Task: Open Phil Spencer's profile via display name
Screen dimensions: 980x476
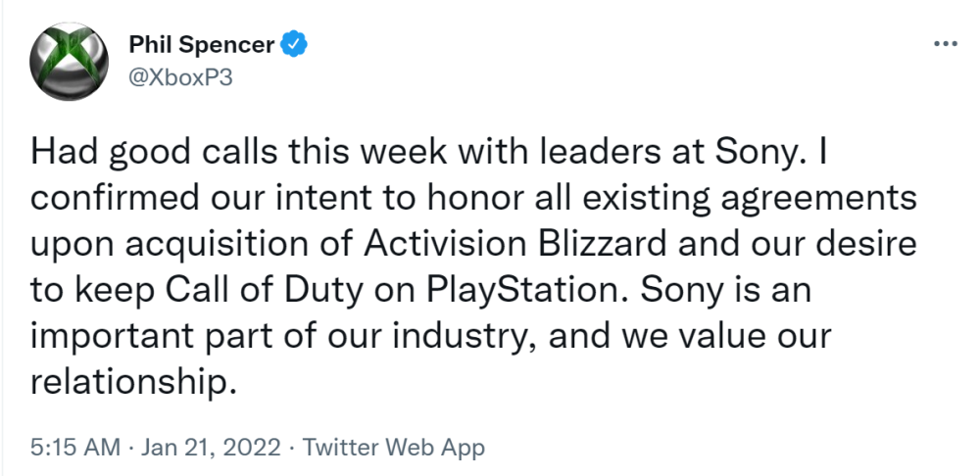Action: [x=203, y=44]
